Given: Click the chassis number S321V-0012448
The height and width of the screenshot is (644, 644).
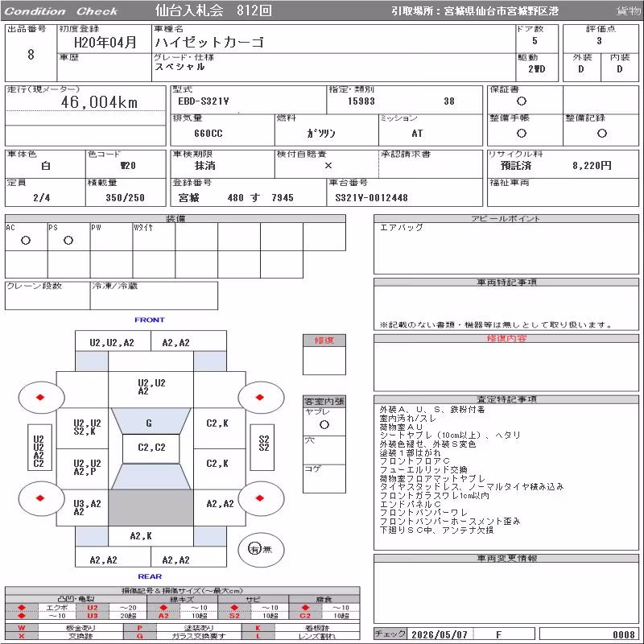Looking at the screenshot, I should point(371,197).
